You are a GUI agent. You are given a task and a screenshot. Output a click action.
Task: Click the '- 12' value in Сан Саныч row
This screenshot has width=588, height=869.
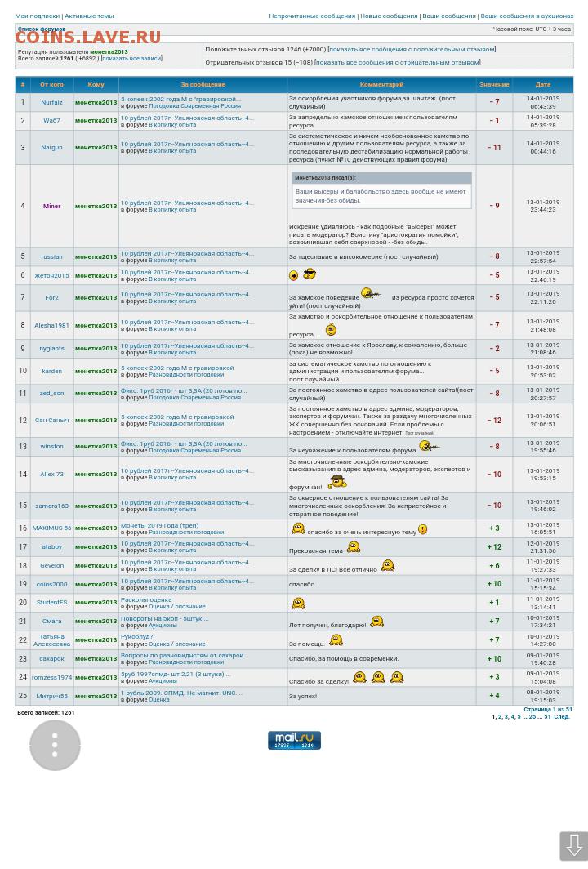pos(494,421)
